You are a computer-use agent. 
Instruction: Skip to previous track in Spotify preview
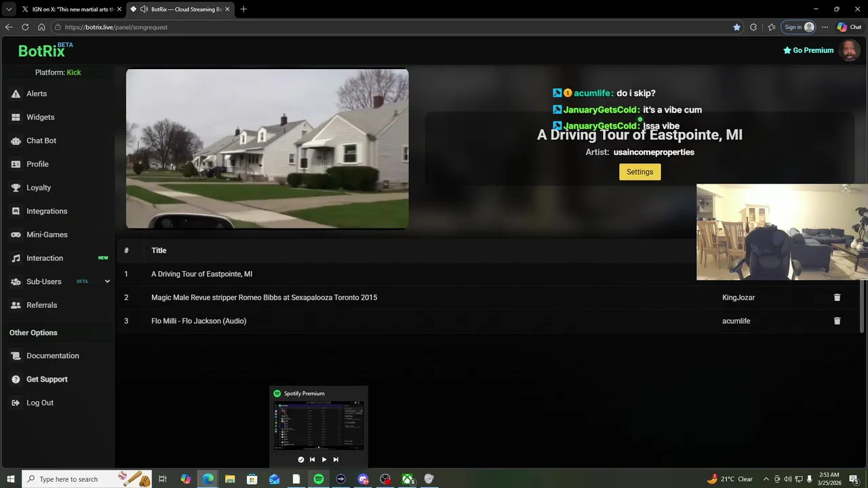point(312,460)
